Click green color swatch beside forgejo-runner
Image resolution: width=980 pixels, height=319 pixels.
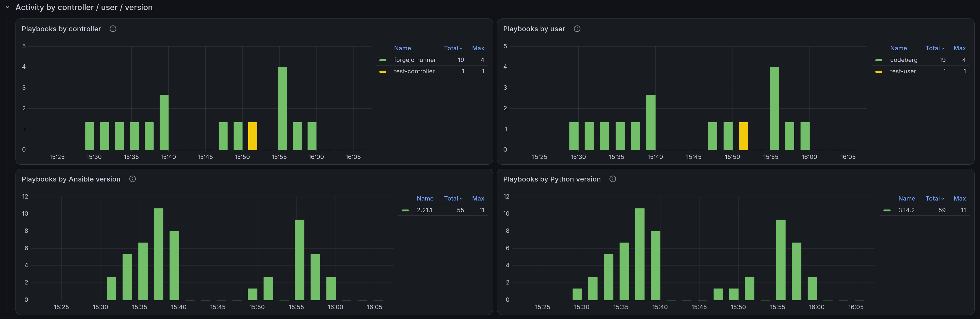383,60
